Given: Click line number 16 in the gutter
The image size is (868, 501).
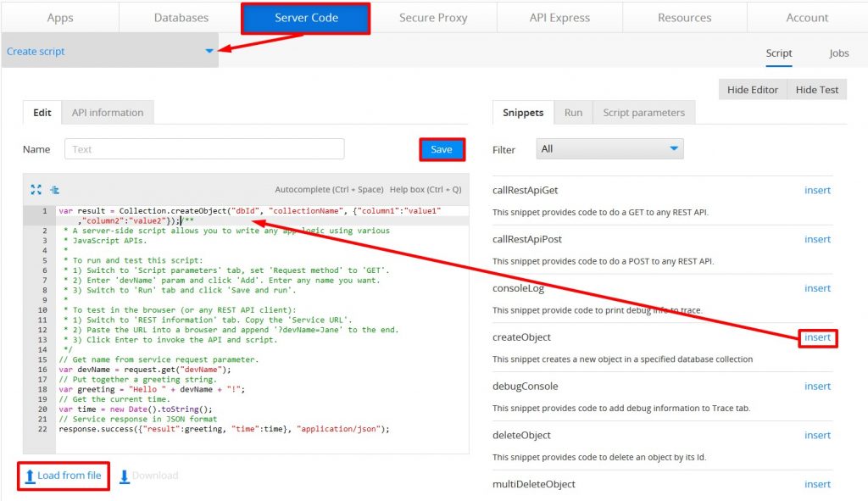Looking at the screenshot, I should pos(42,370).
